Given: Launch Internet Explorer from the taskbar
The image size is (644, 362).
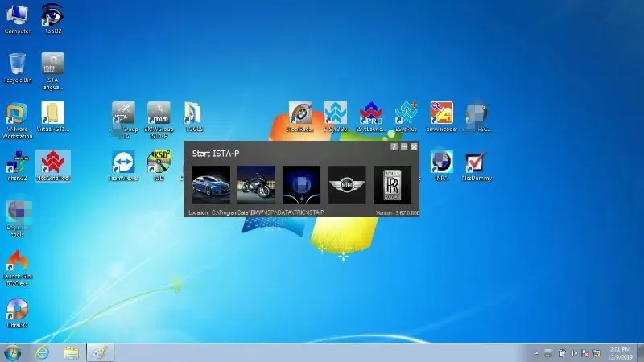Looking at the screenshot, I should click(x=42, y=353).
